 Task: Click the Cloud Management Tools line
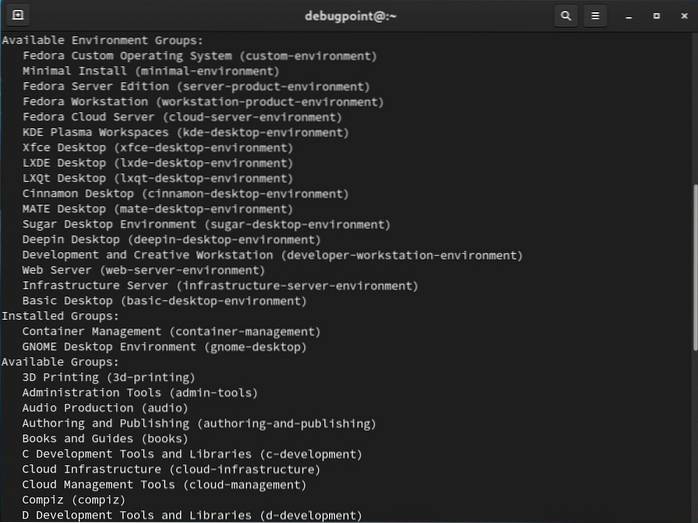click(x=164, y=484)
